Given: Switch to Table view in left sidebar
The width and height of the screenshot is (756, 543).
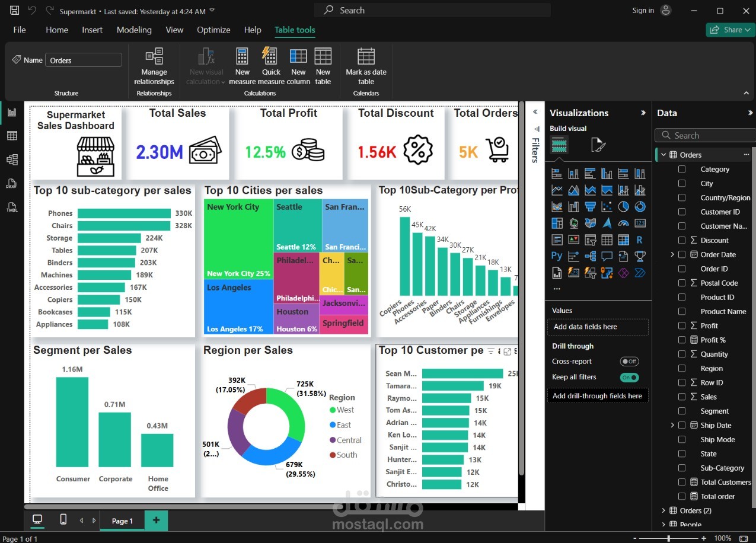Looking at the screenshot, I should (x=12, y=136).
